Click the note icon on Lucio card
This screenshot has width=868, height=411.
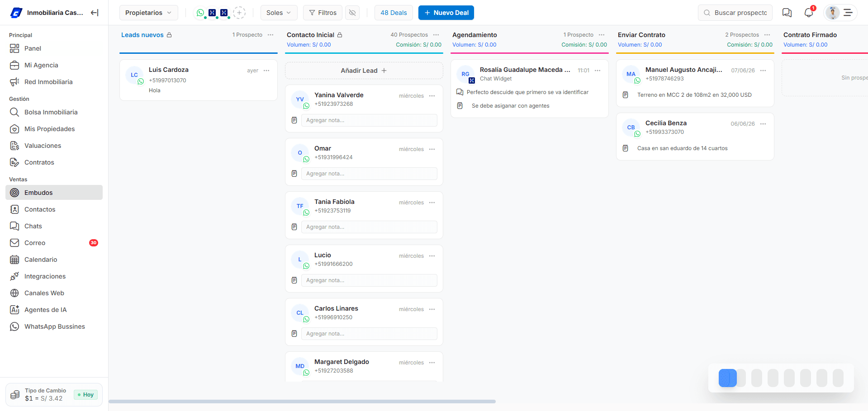pos(294,280)
